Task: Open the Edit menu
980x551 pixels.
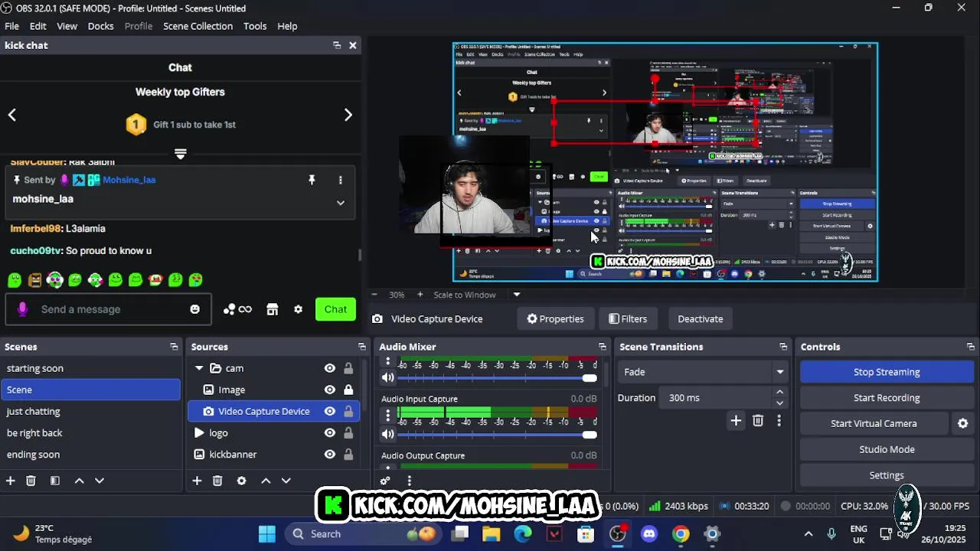Action: point(38,26)
